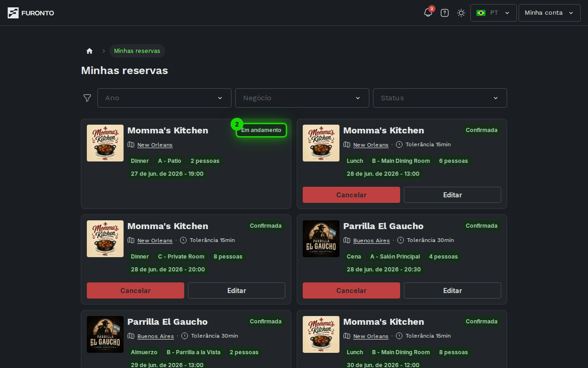Click the clock icon on the 28 de jun. 13:00 reservation
Screen dimensions: 588x368
(x=399, y=144)
